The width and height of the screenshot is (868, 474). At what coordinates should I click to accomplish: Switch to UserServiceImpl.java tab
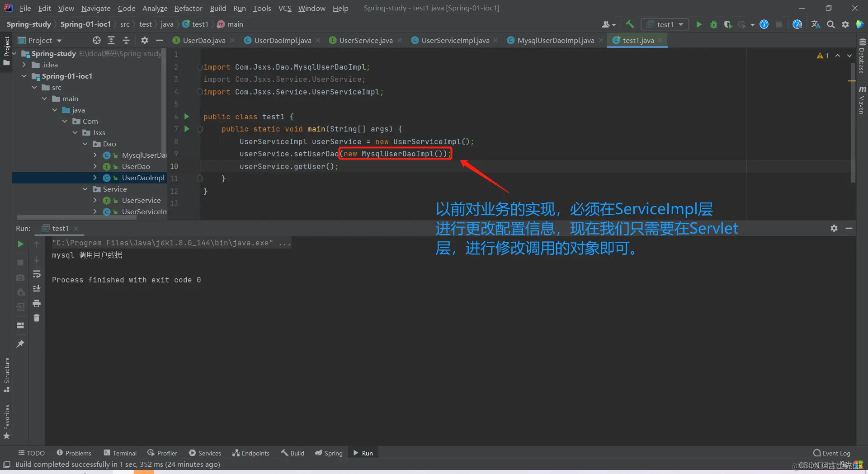pos(455,40)
